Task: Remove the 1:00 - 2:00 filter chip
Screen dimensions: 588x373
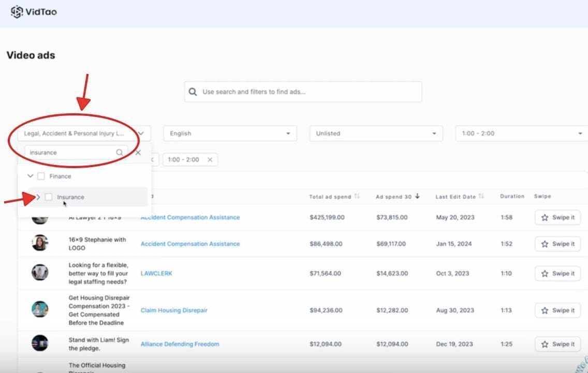Action: (210, 160)
